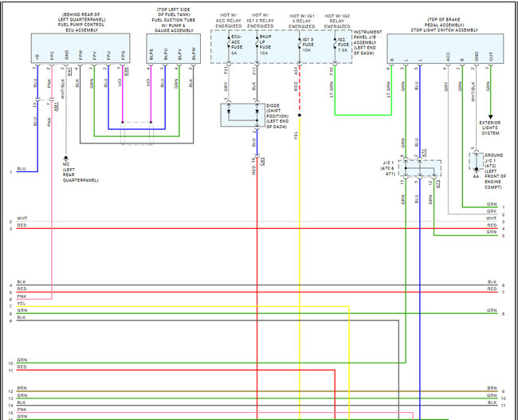518x420 pixels.
Task: Click the Stop Light Switch Assembly title
Action: [445, 25]
